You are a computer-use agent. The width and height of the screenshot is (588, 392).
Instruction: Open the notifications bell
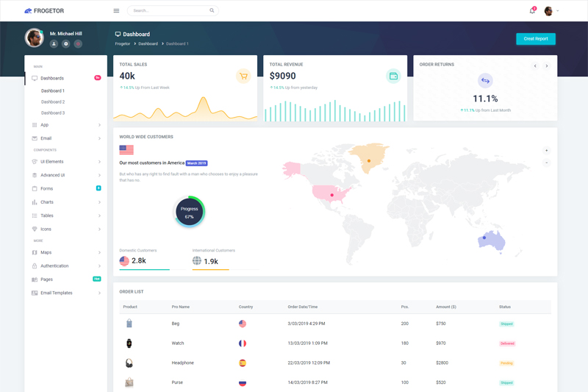point(532,11)
